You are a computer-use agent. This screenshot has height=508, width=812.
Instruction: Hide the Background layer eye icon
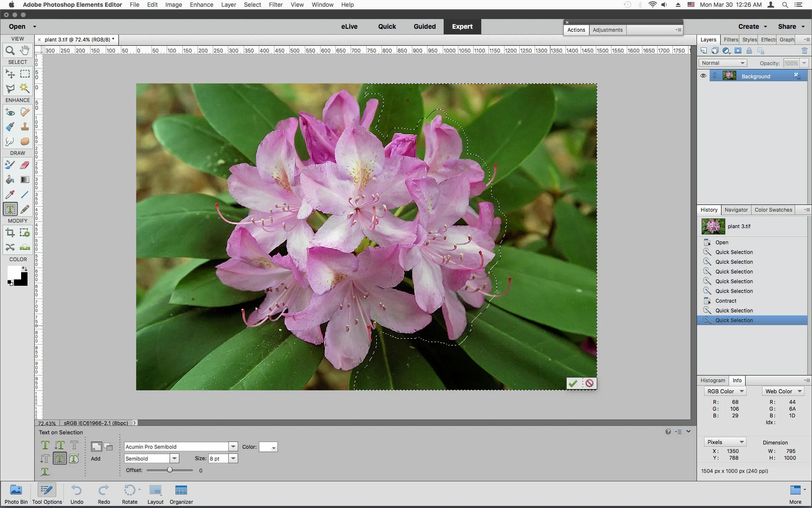[x=703, y=76]
